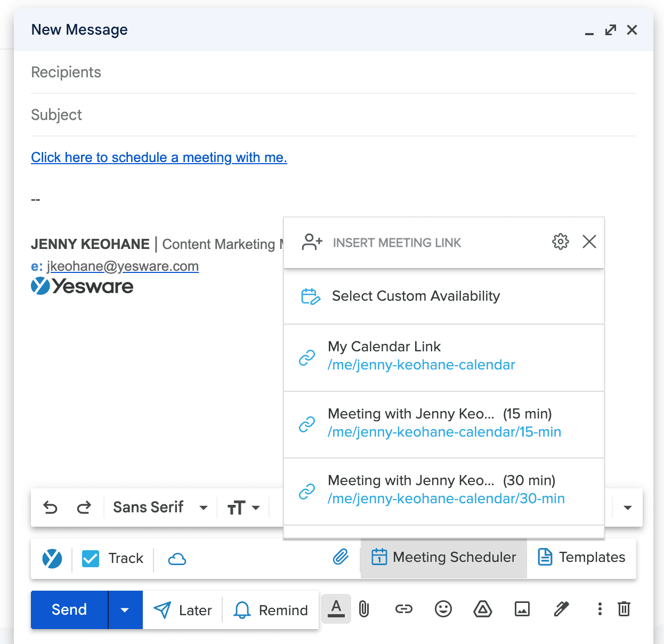Viewport: 664px width, 644px height.
Task: Attach a file with the paperclip icon
Action: pyautogui.click(x=364, y=609)
